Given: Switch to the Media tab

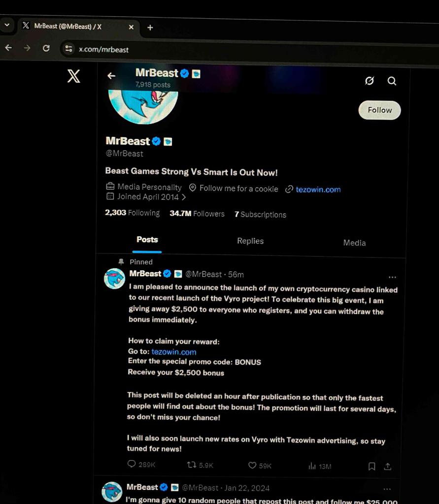Looking at the screenshot, I should [x=354, y=243].
